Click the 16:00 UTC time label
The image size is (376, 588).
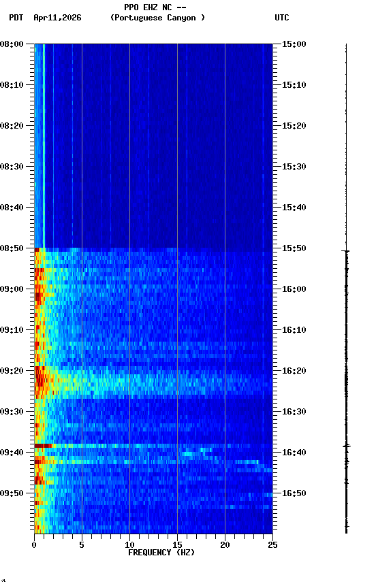pyautogui.click(x=294, y=289)
